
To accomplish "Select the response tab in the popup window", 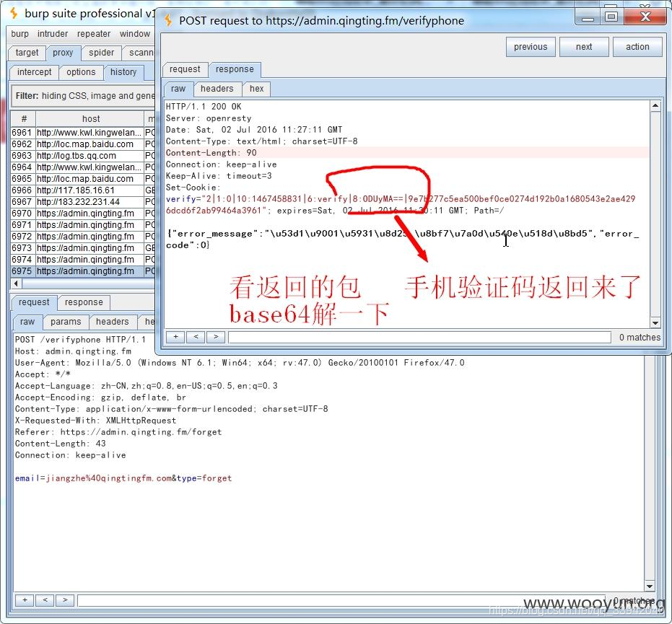I will click(235, 69).
